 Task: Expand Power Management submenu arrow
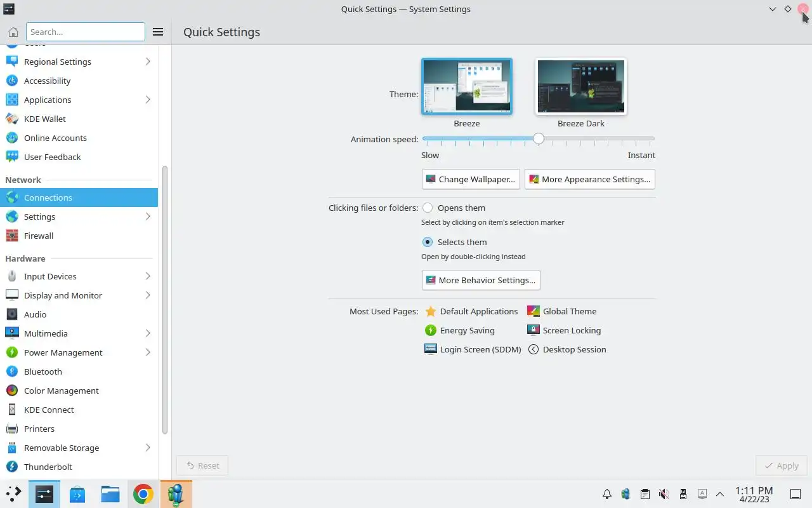[x=148, y=352]
